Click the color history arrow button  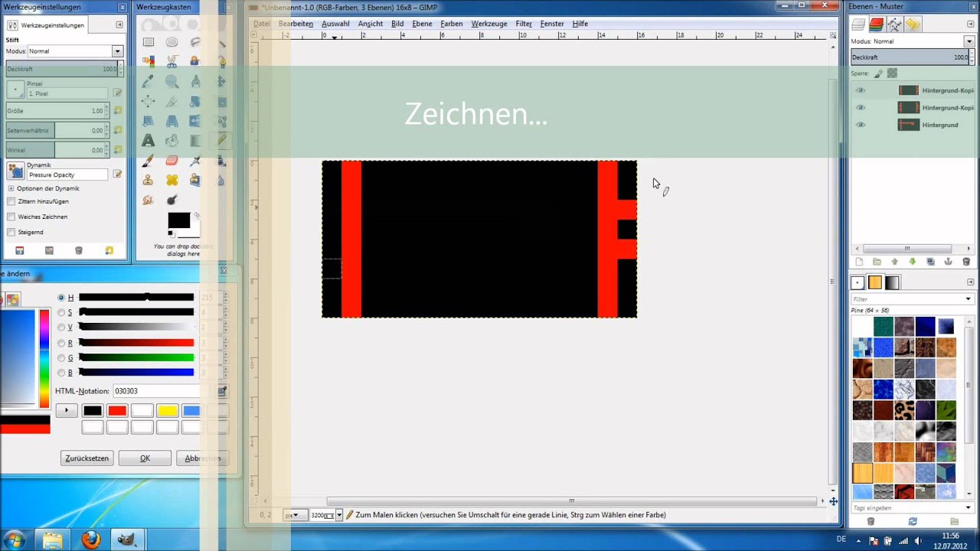[67, 411]
